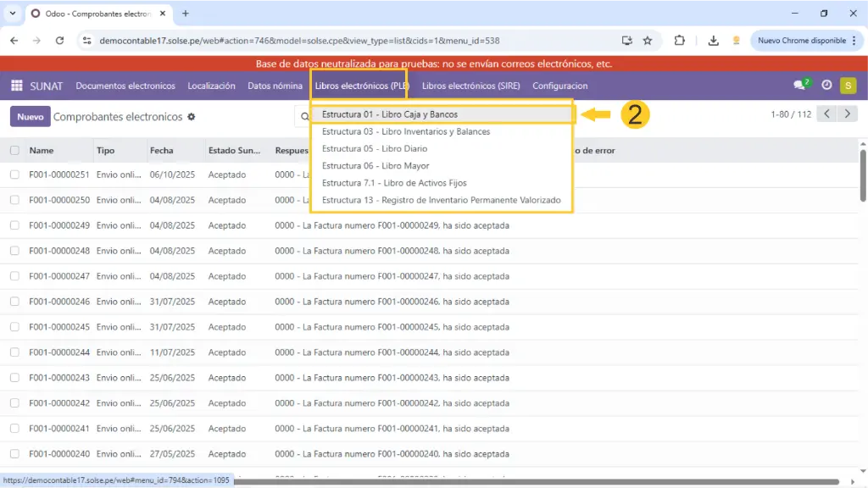Expand the Chrome tab search chevron

pos(12,14)
